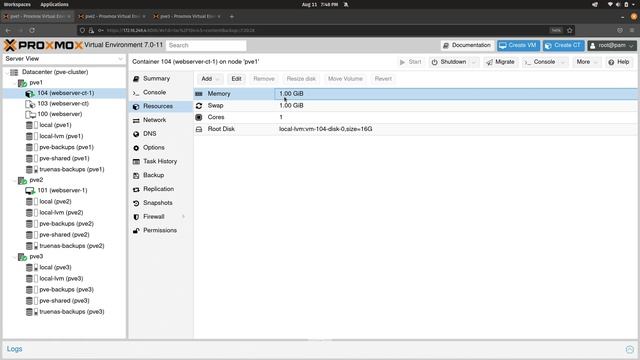Click the Proxmox logo

click(43, 45)
